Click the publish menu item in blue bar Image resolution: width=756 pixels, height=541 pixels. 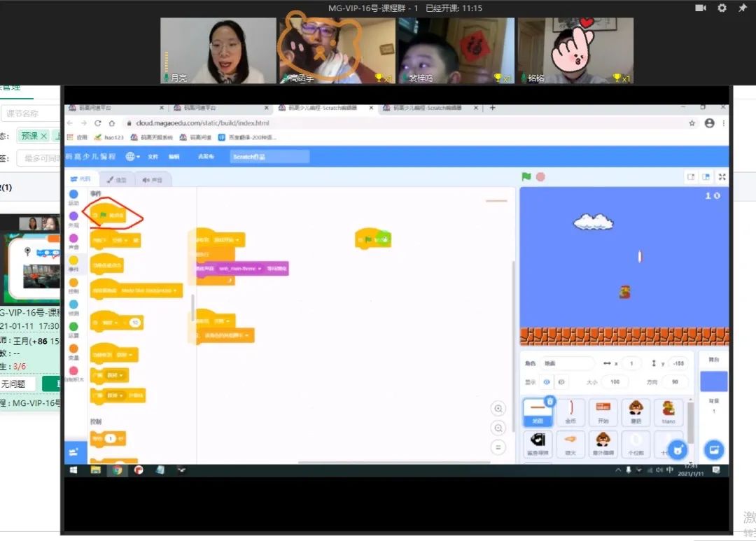point(206,157)
